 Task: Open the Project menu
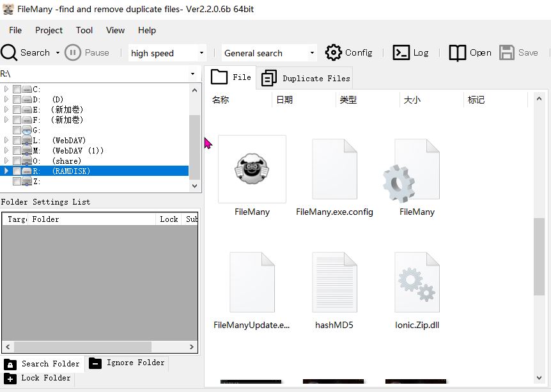point(49,30)
